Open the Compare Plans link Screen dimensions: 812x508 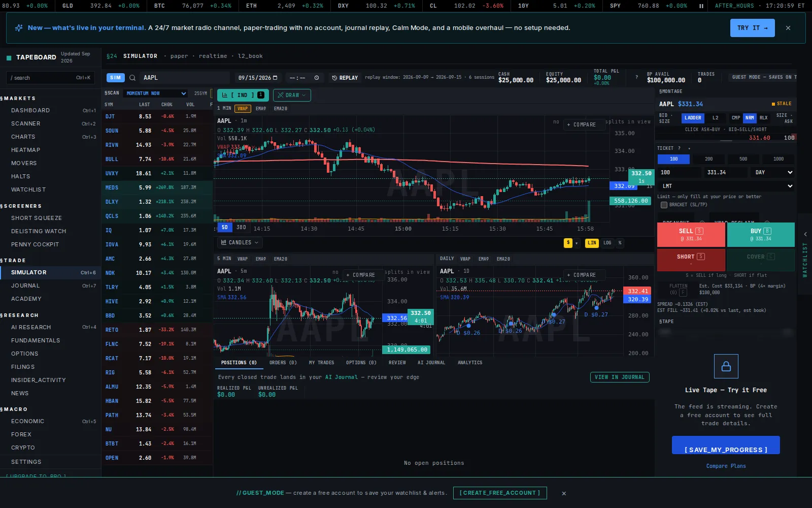tap(726, 466)
